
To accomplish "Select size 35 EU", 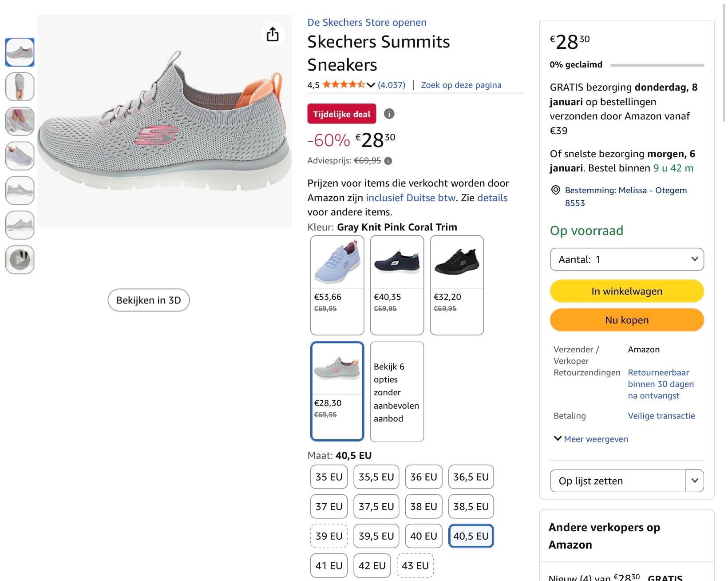I will [x=328, y=477].
